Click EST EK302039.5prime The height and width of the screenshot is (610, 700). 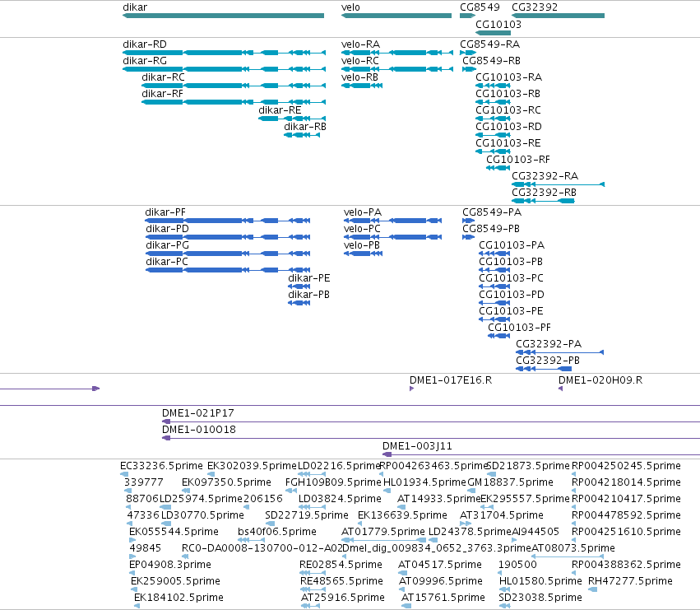coord(211,474)
